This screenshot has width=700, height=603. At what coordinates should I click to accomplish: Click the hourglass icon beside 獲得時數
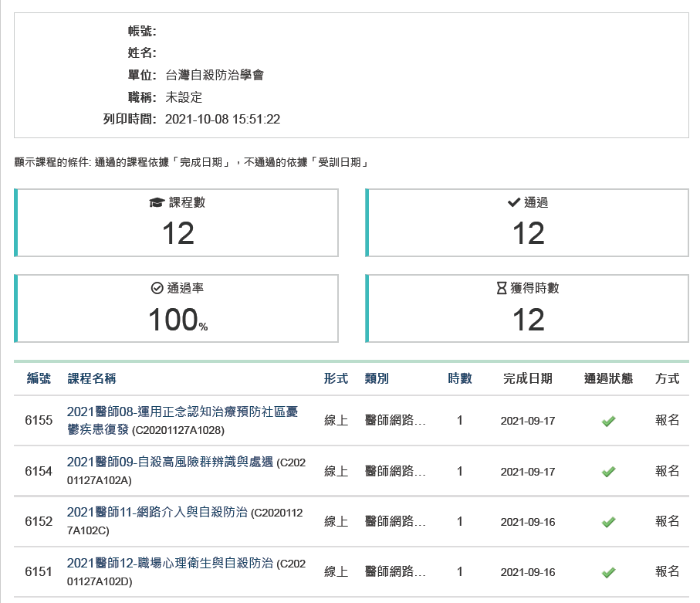(502, 288)
